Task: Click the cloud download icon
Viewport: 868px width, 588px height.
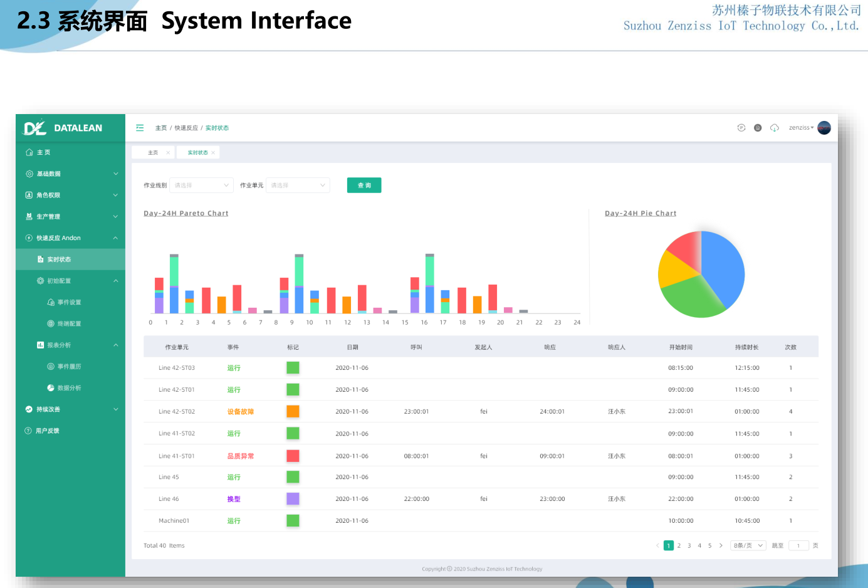Action: coord(775,128)
